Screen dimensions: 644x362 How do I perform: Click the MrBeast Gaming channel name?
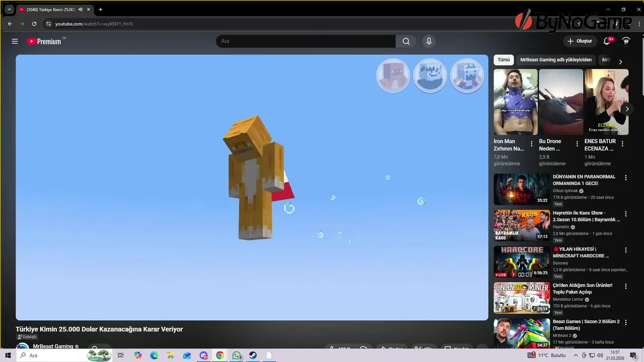point(53,346)
